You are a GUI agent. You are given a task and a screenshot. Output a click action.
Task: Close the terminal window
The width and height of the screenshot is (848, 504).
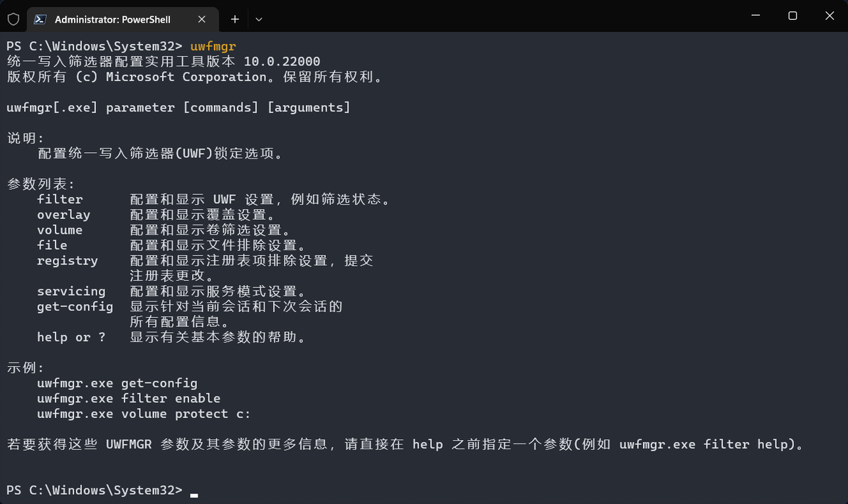[830, 16]
